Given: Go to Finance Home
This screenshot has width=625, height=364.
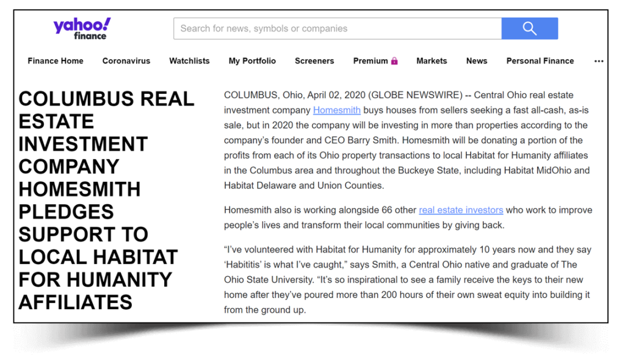Looking at the screenshot, I should [56, 61].
